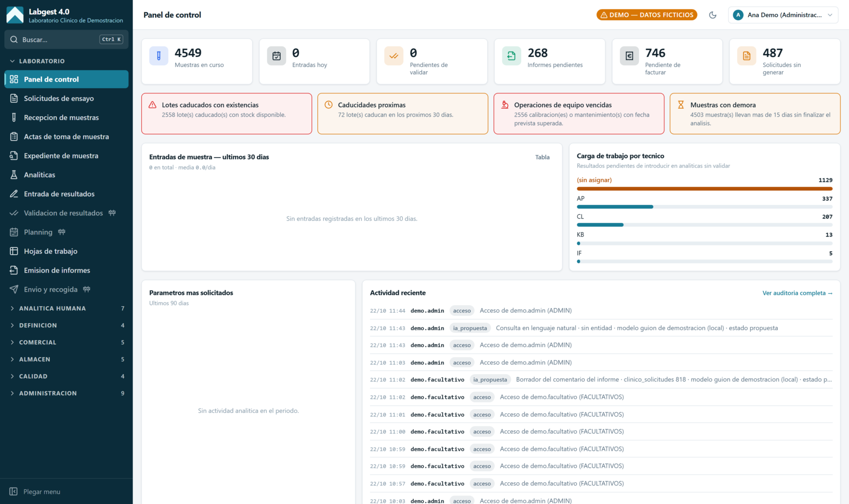Viewport: 849px width, 504px height.
Task: Open the Caducidades proximas alert card
Action: click(x=403, y=114)
